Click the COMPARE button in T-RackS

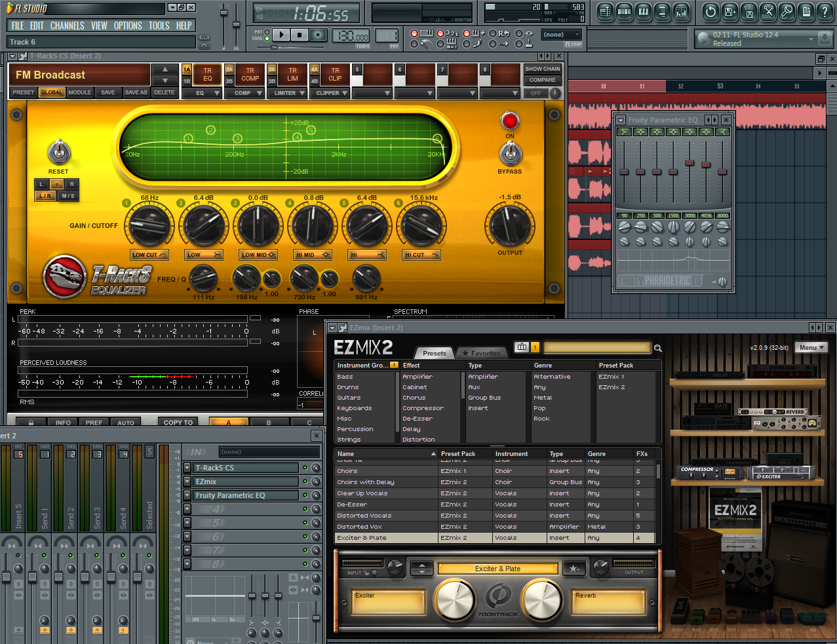coord(543,80)
